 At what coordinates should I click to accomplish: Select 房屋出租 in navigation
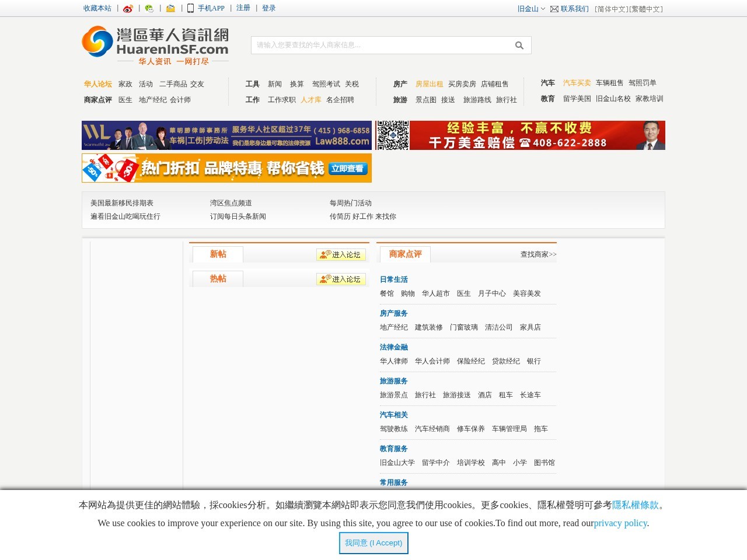pos(430,84)
